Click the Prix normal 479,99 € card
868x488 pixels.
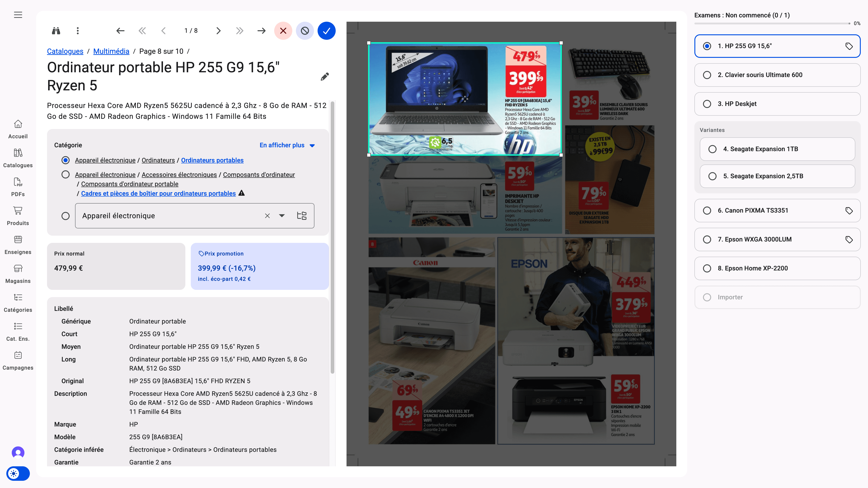tap(116, 266)
